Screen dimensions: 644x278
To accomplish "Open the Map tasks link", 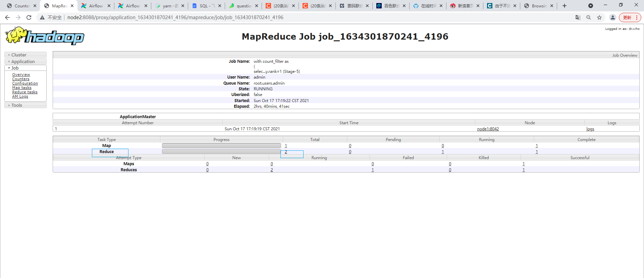I will 22,88.
